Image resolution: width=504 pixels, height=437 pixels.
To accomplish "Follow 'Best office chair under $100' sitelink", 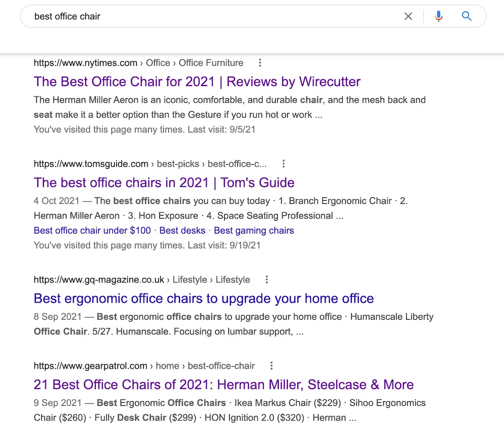I will [92, 231].
